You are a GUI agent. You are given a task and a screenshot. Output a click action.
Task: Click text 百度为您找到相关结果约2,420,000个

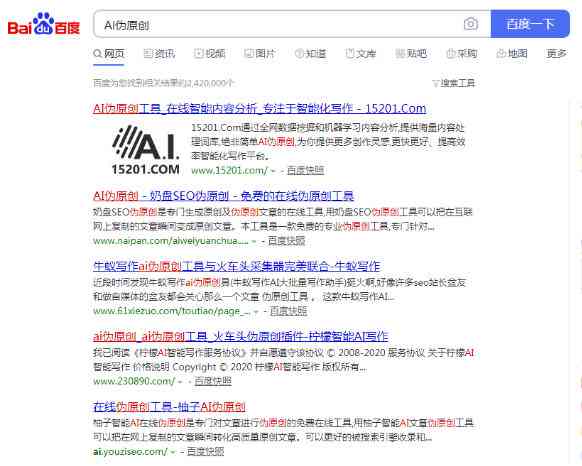click(x=164, y=83)
